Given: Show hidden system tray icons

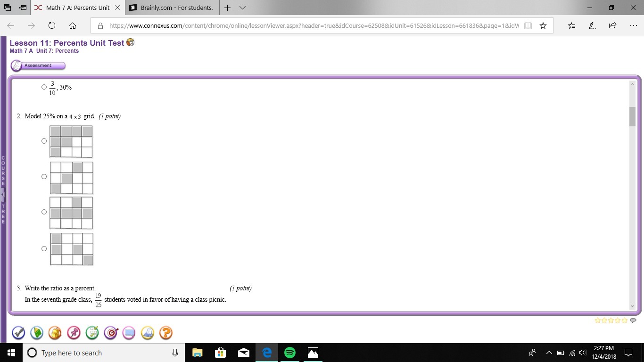Looking at the screenshot, I should tap(549, 353).
